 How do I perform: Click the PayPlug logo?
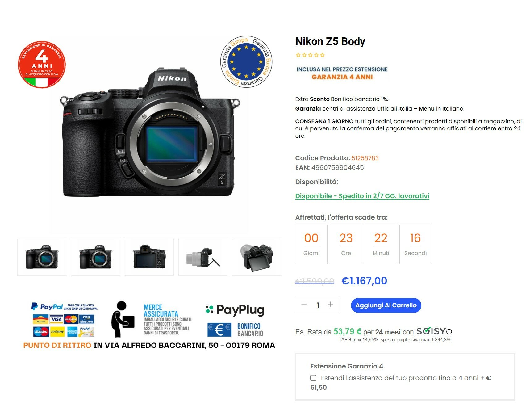point(235,310)
